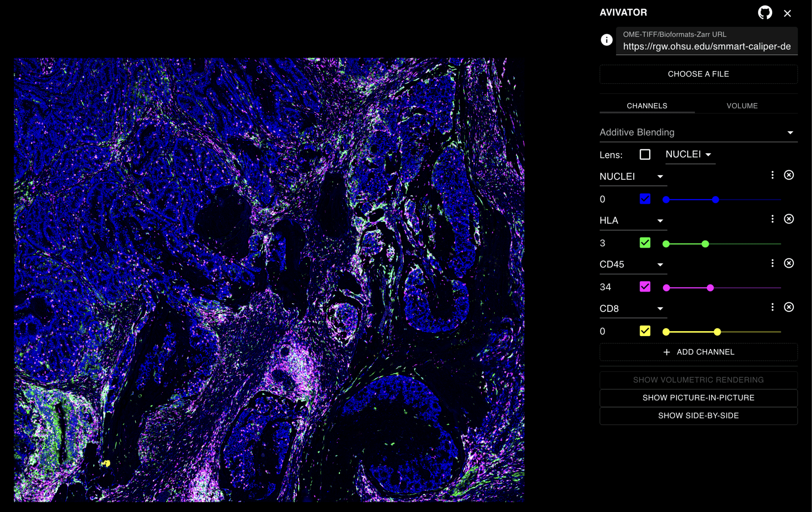Toggle the magenta CD45 channel visibility
Viewport: 812px width, 512px height.
click(x=645, y=287)
